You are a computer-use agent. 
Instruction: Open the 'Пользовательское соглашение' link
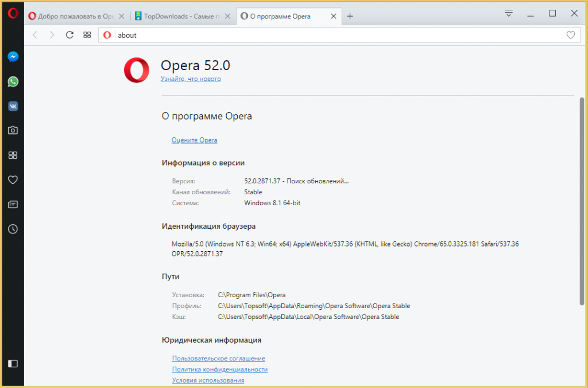point(219,358)
